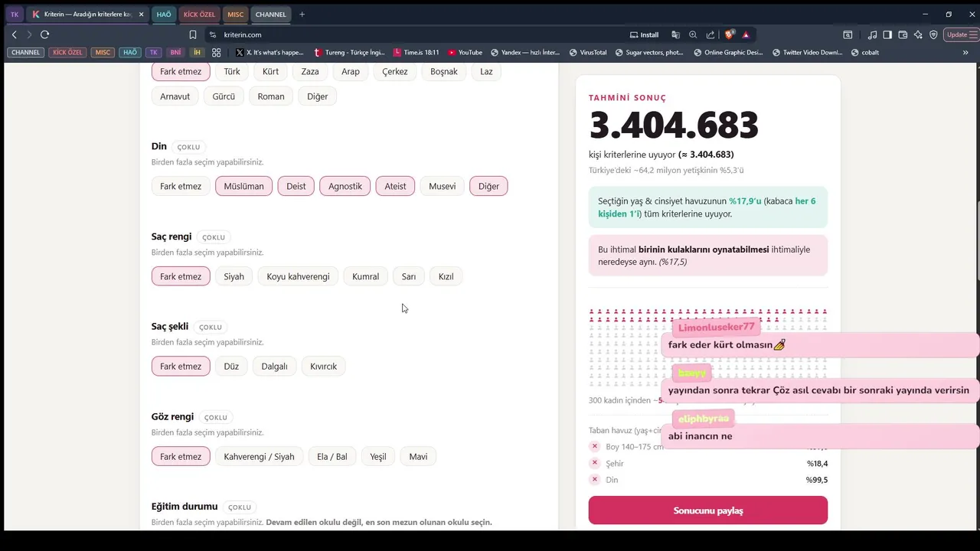Open the VirusTotal bookmark

[588, 53]
